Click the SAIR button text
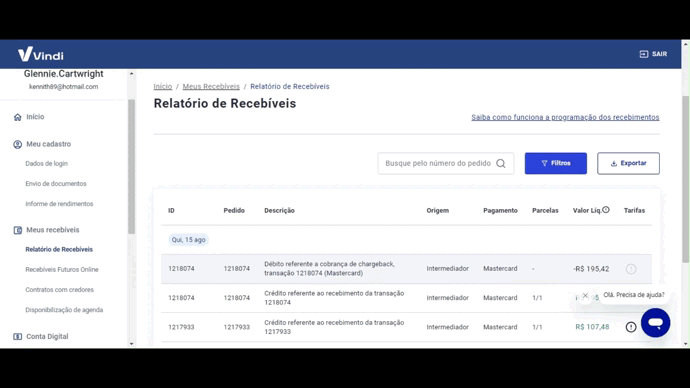690x388 pixels. pyautogui.click(x=659, y=54)
